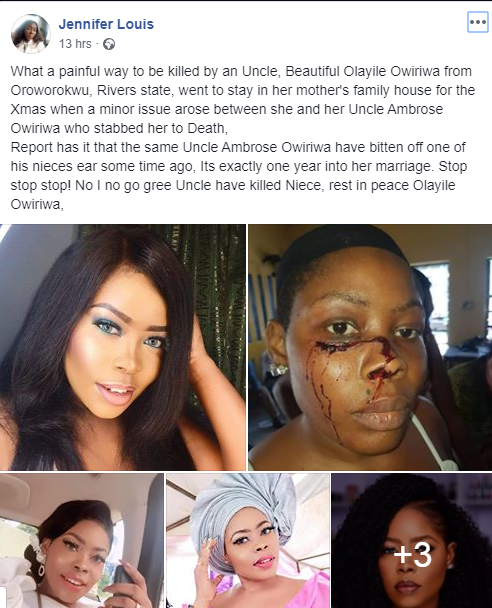Visit Jennifer Louis's profile via name link

point(106,24)
